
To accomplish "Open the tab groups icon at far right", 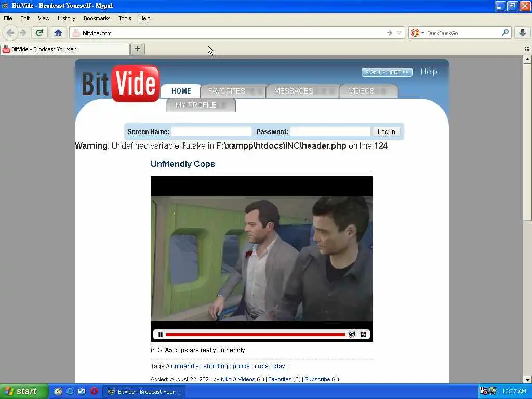I will point(527,49).
